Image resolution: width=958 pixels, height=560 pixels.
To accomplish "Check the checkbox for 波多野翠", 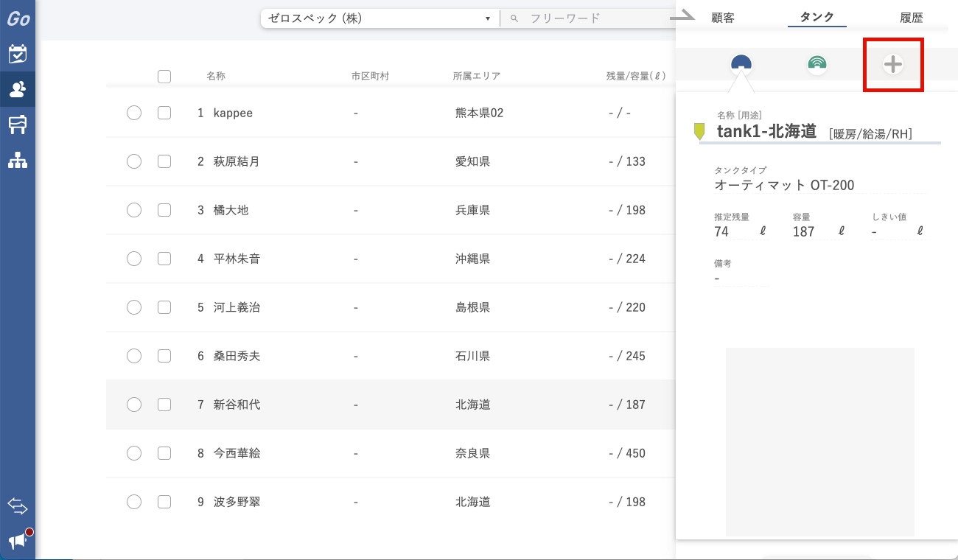I will coord(164,502).
